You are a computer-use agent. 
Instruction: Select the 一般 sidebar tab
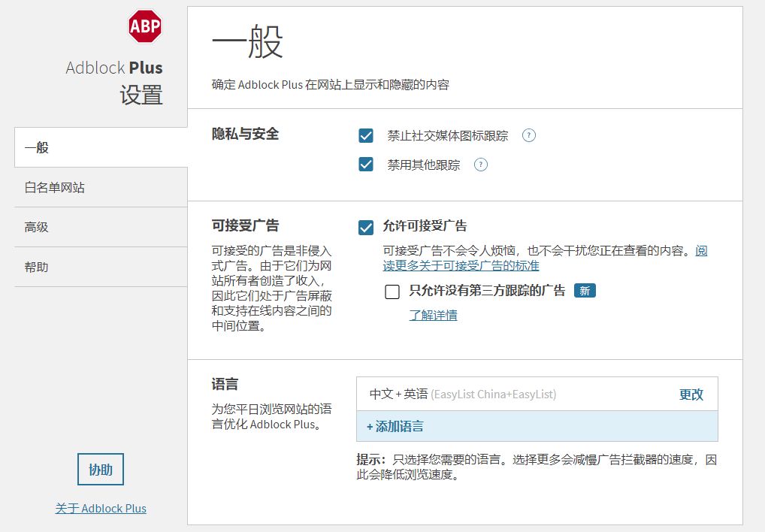pyautogui.click(x=101, y=147)
